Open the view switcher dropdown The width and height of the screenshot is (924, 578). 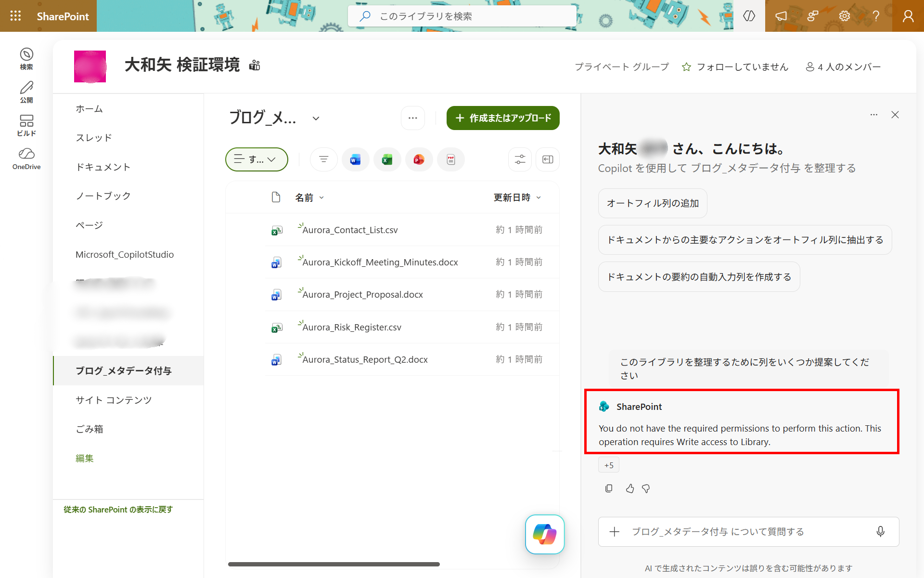click(x=257, y=159)
